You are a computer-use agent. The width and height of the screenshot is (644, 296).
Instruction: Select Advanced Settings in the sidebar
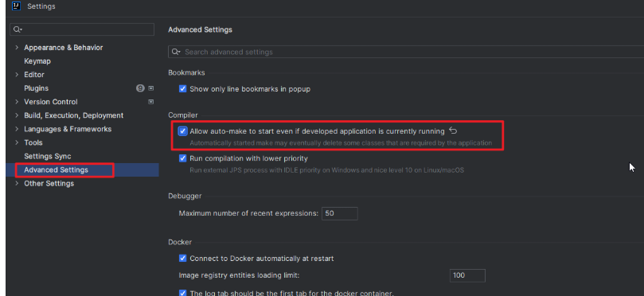tap(57, 170)
